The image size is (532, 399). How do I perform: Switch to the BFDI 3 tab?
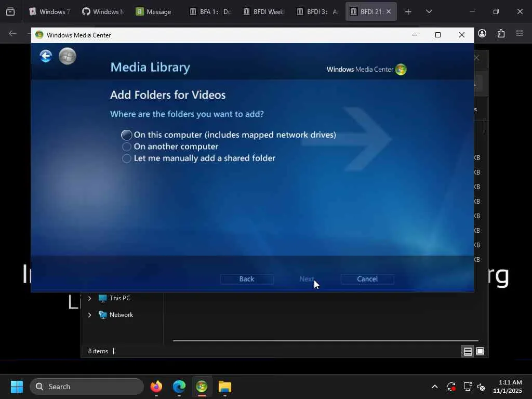[317, 11]
